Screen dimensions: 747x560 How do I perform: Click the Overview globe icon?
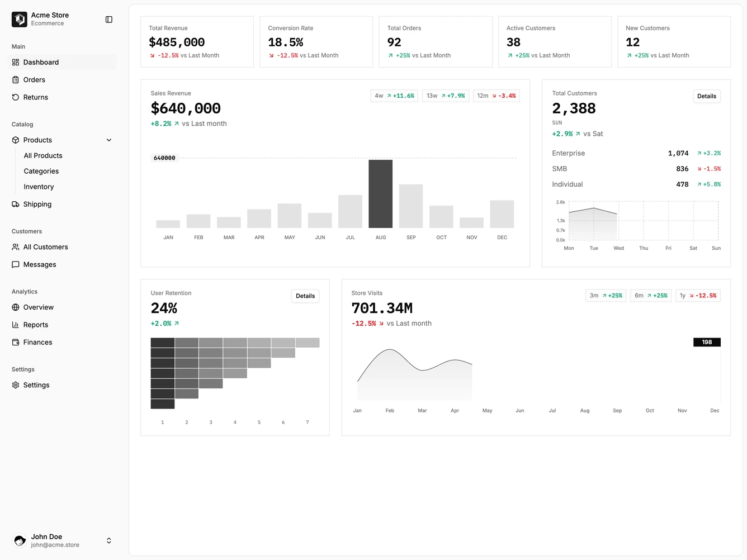[x=16, y=307]
